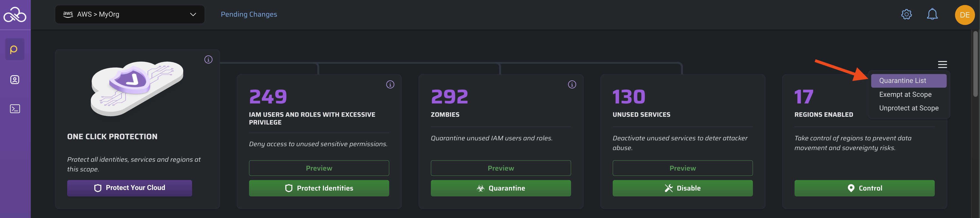Click the vertical scrollbar on right edge
This screenshot has width=980, height=218.
(975, 65)
